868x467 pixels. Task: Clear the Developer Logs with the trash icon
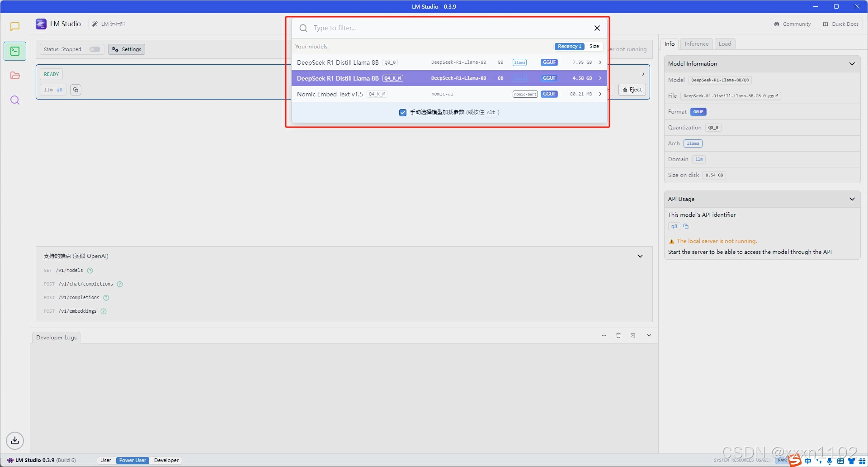618,335
